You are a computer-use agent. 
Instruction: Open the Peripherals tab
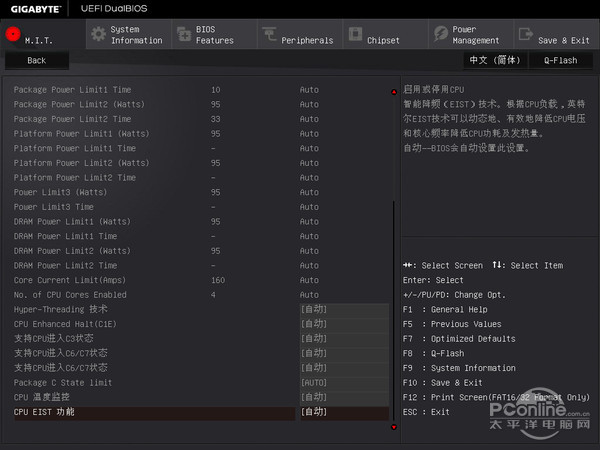[x=300, y=34]
